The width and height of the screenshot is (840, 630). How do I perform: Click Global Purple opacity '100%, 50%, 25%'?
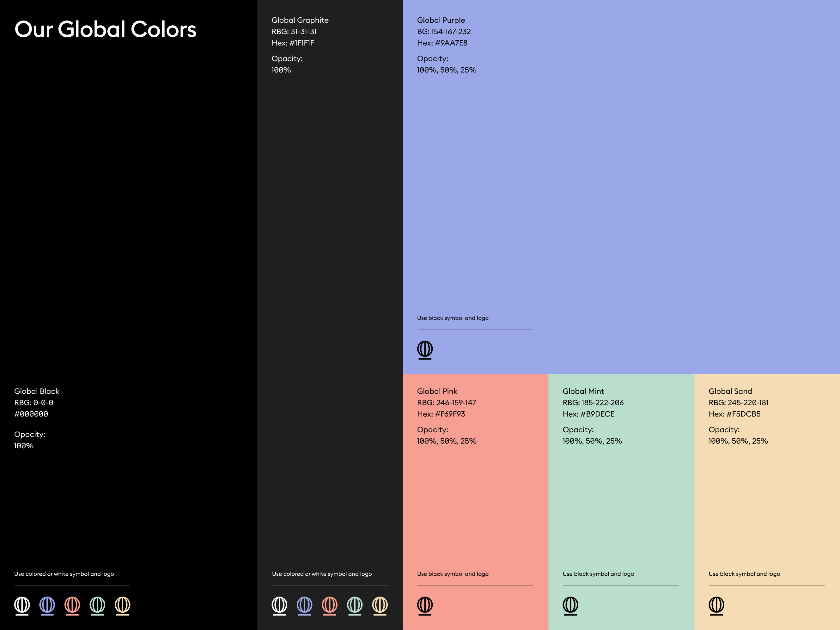[x=447, y=70]
